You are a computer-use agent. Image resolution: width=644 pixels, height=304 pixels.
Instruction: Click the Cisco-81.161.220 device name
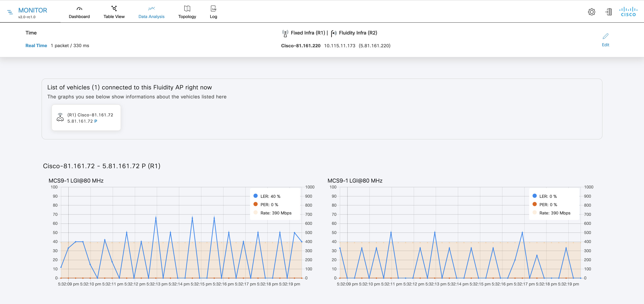pyautogui.click(x=301, y=46)
